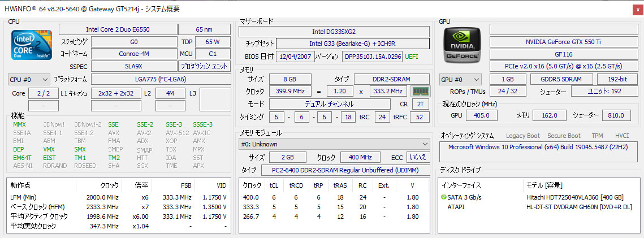Click the EM64T feature label

click(22, 158)
